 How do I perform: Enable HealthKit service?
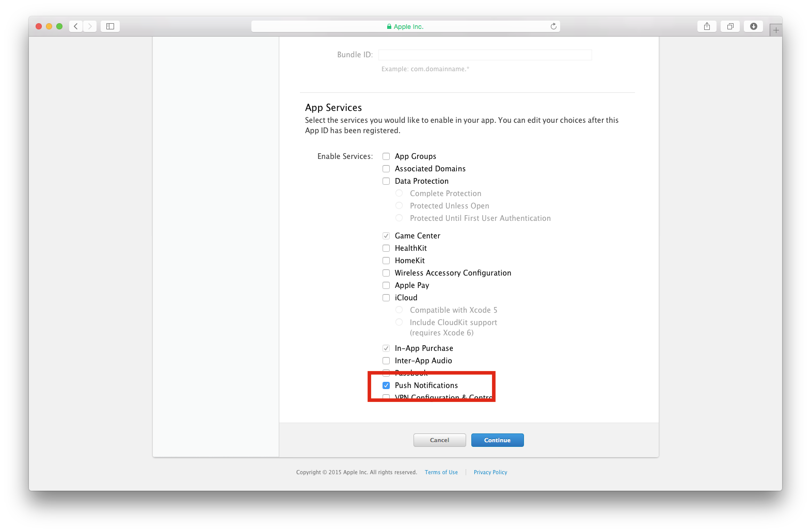click(386, 248)
